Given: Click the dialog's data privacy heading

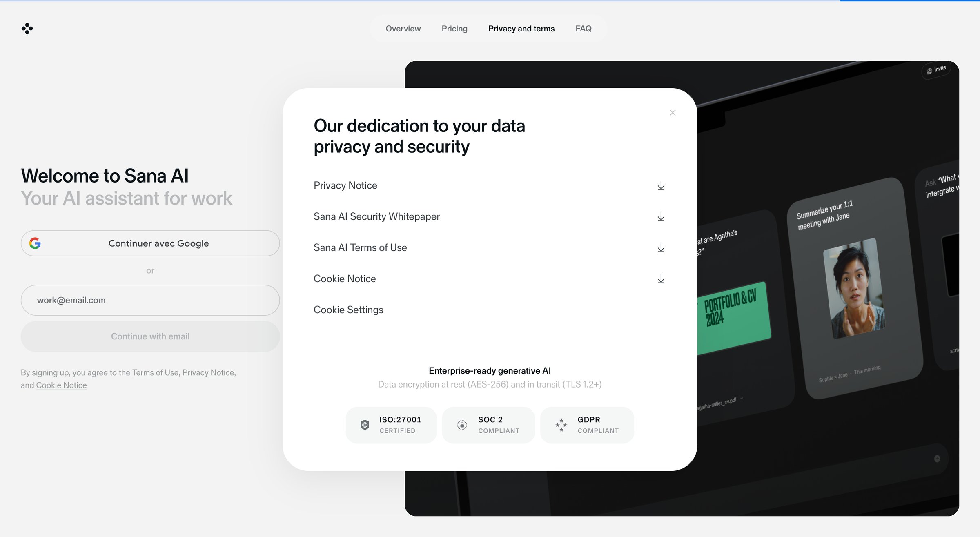Looking at the screenshot, I should (x=419, y=136).
